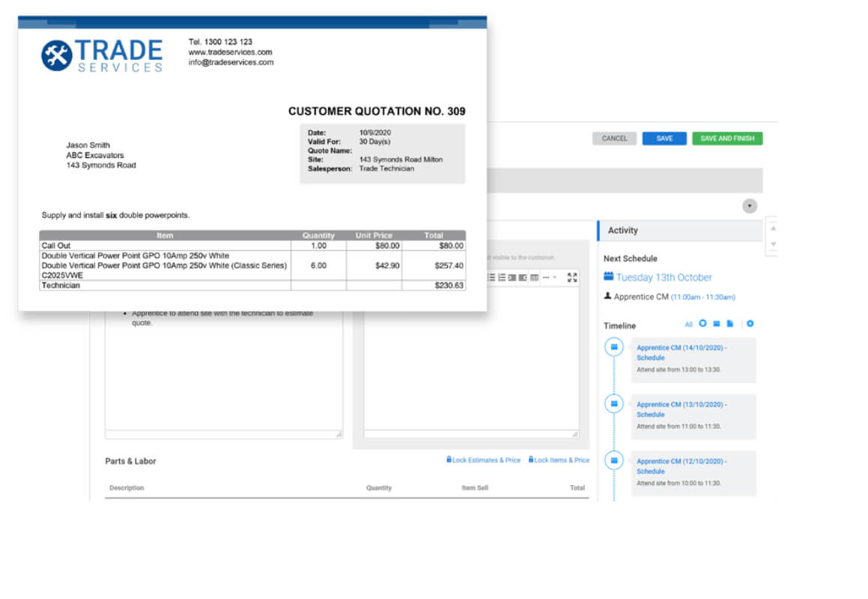868x599 pixels.
Task: Click the Call Out row in quotation table
Action: [x=252, y=246]
